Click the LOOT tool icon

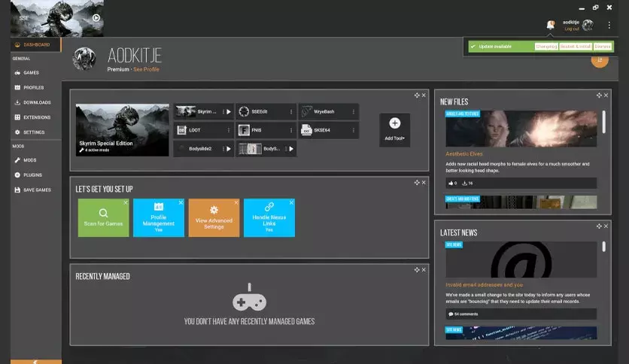182,130
